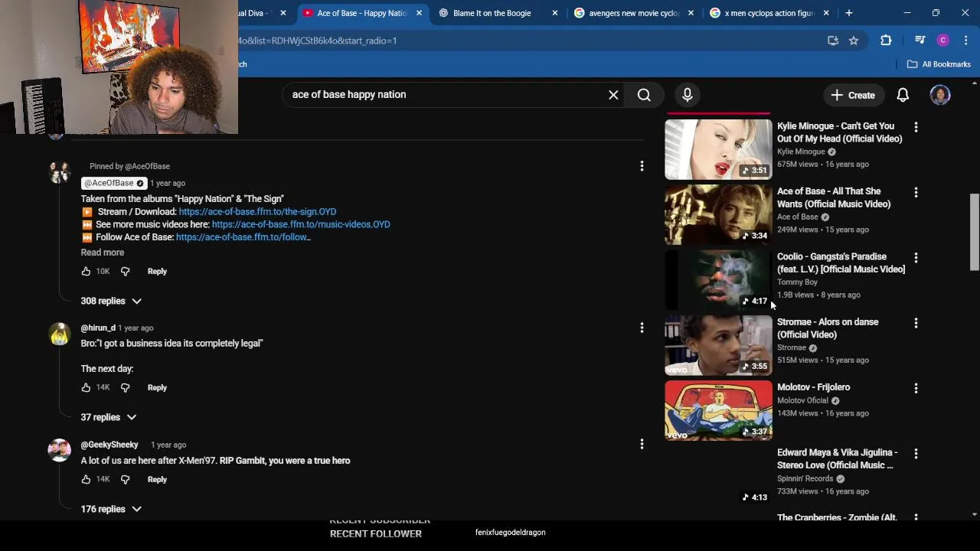Play All That She Wants thumbnail
Image resolution: width=980 pixels, height=551 pixels.
[x=718, y=214]
